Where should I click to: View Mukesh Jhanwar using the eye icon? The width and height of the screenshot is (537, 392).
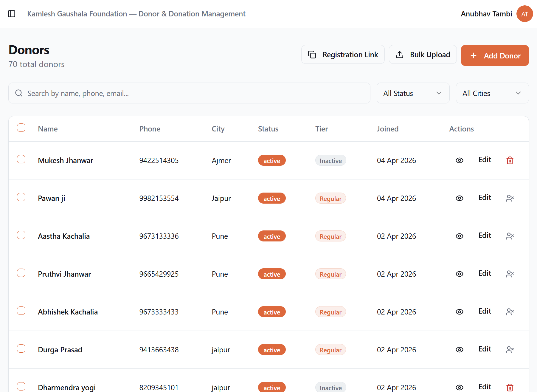(459, 160)
